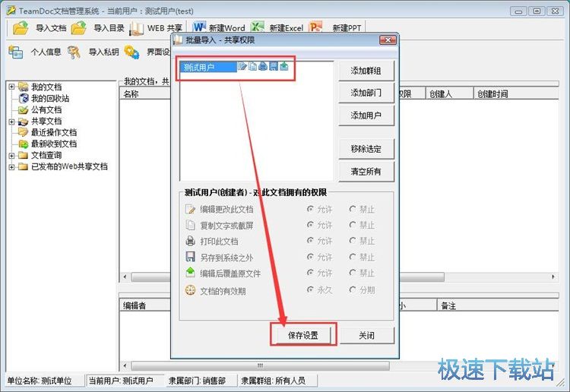Click the 备注 column header
Screen dimensions: 570x392
[498, 305]
